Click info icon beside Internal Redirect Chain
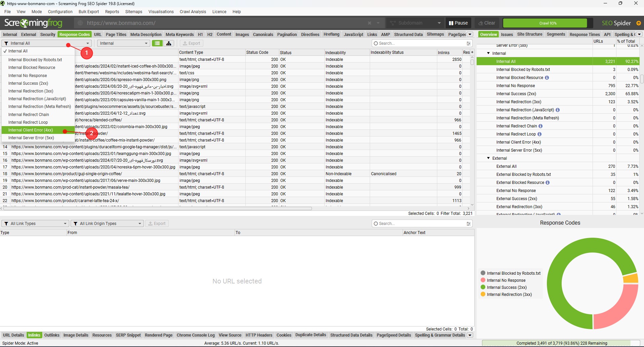This screenshot has width=644, height=347. [x=540, y=126]
